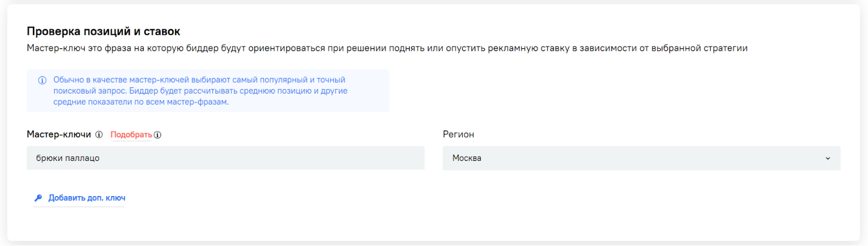Focus the master key field with брюки паллацо
Viewport: 868px width, 246px height.
coord(225,158)
